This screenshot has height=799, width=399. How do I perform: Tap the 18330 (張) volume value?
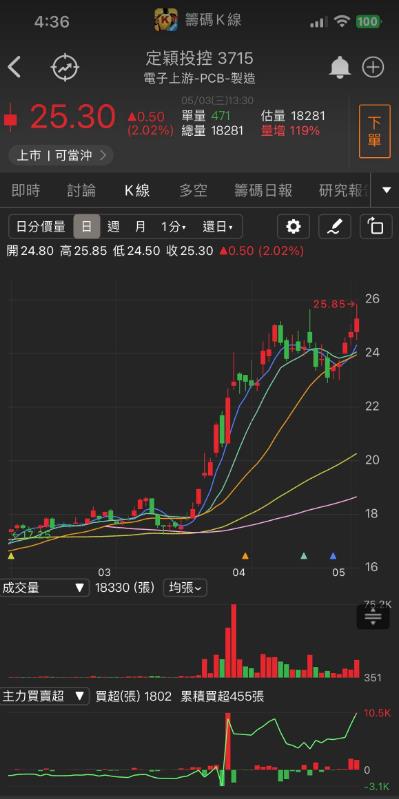(x=125, y=588)
